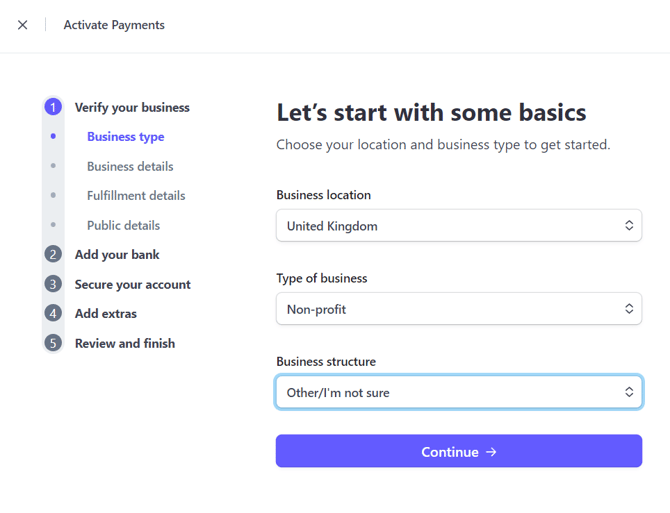Open the Business location dropdown
670x513 pixels.
coord(458,226)
